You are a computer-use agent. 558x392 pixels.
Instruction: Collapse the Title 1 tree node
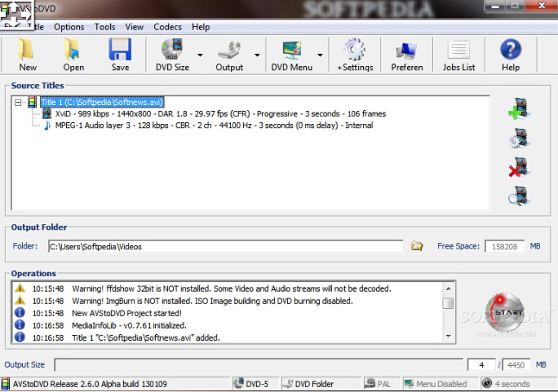point(18,103)
